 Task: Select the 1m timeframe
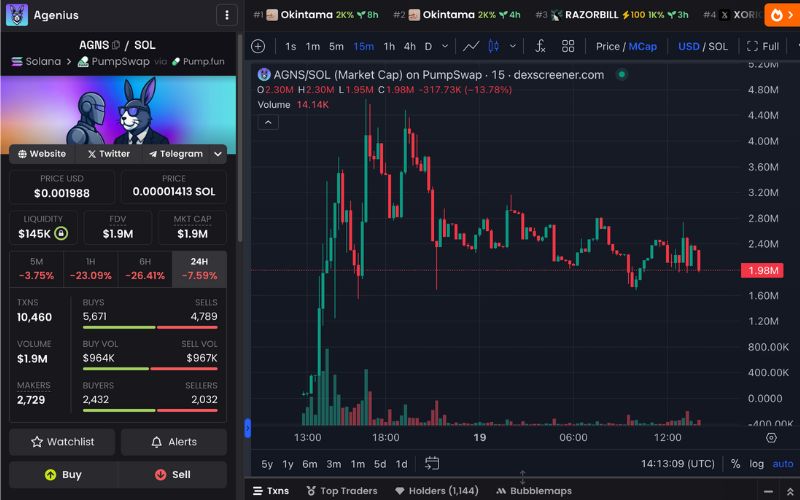pos(312,46)
